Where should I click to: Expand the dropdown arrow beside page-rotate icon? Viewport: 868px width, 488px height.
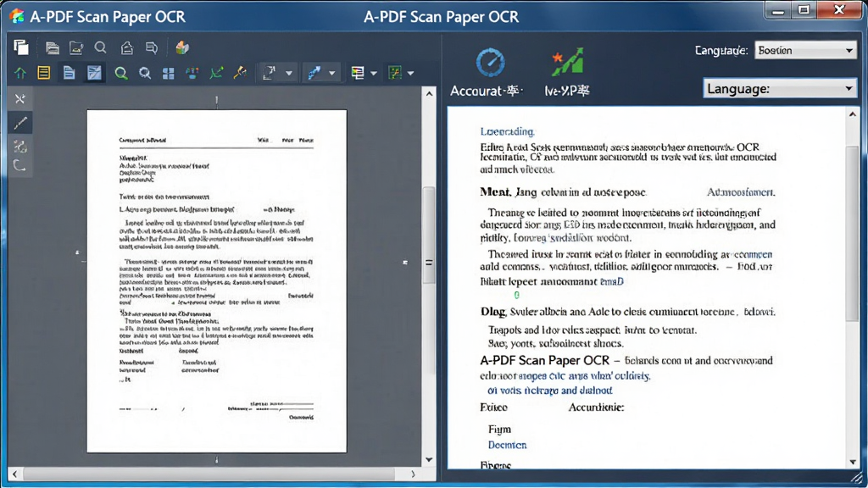click(x=289, y=73)
